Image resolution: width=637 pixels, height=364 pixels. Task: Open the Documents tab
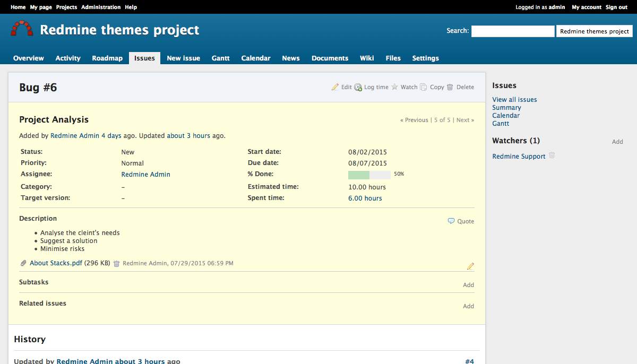click(x=330, y=58)
